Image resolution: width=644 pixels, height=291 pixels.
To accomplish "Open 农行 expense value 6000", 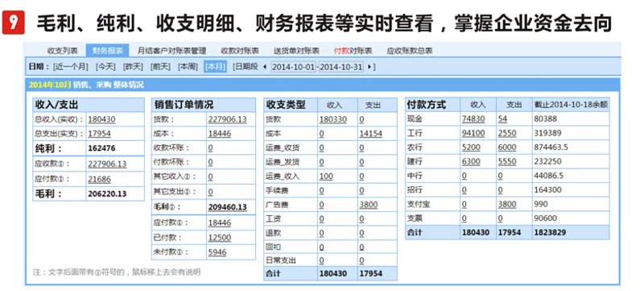I will coord(507,148).
